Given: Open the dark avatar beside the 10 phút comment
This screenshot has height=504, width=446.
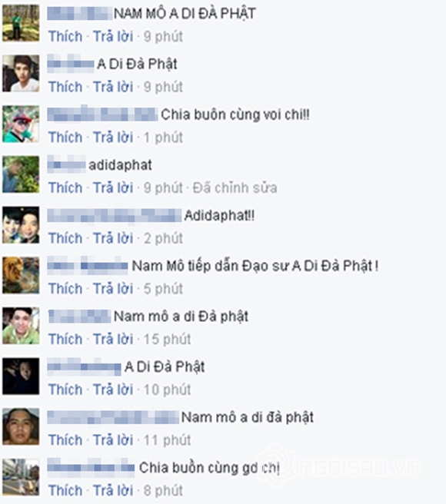Looking at the screenshot, I should [x=21, y=376].
